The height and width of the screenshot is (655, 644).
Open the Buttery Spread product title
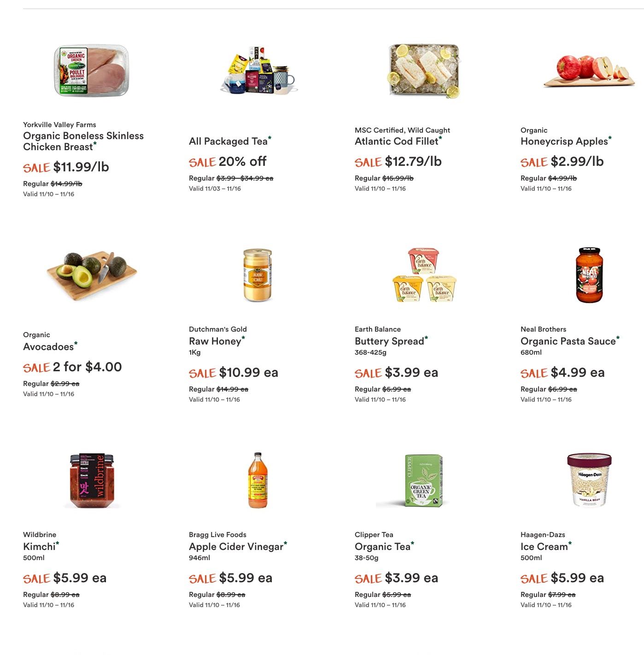point(389,341)
